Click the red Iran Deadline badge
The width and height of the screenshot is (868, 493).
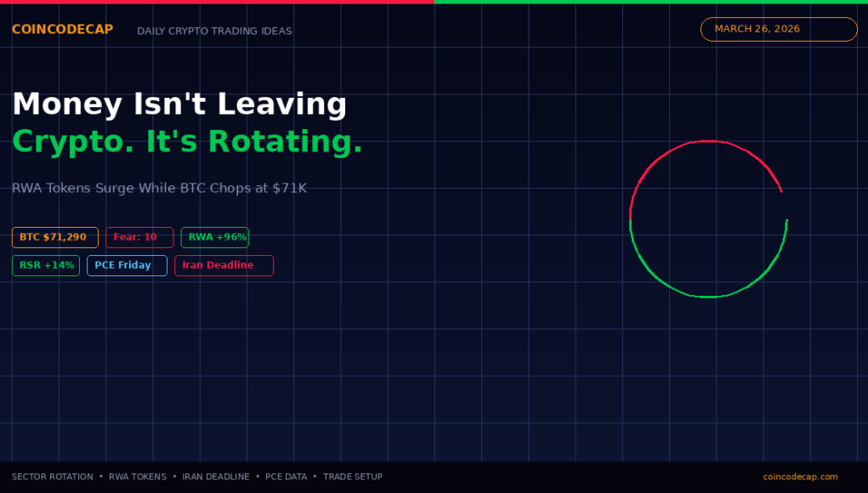tap(224, 265)
